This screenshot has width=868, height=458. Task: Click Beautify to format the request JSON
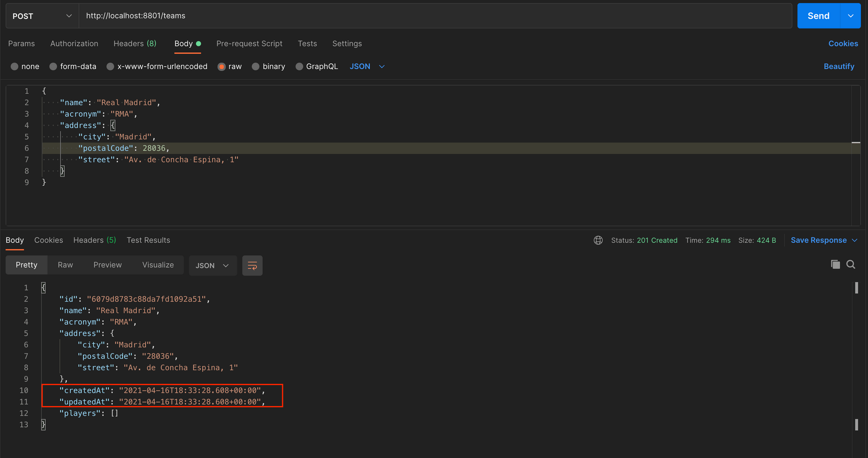point(839,66)
